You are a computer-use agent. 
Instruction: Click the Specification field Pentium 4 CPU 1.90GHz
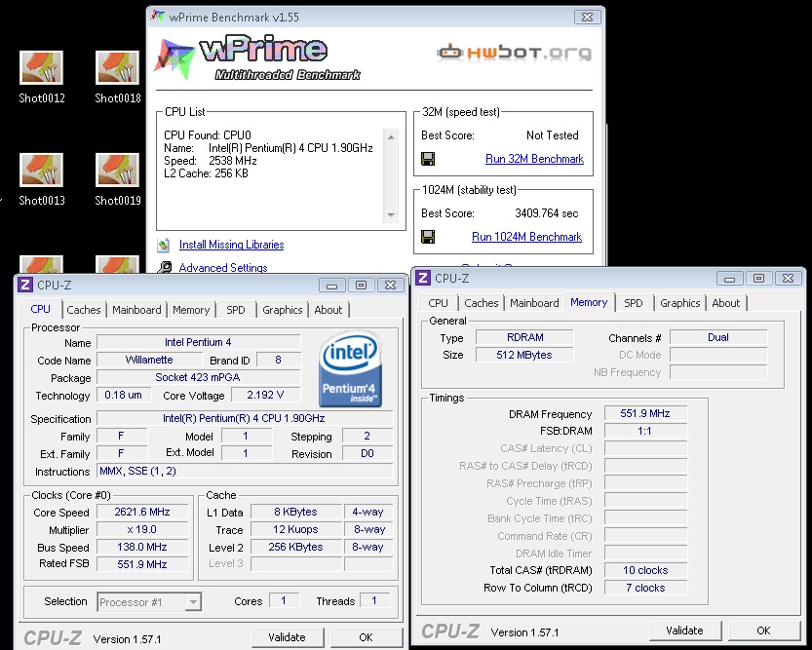click(245, 418)
